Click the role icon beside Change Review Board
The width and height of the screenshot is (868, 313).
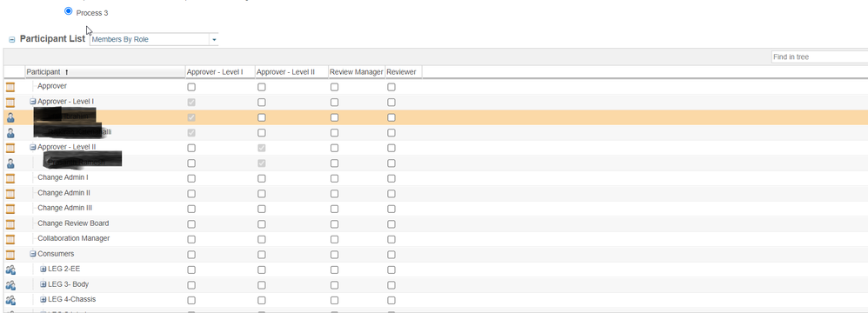click(x=10, y=224)
